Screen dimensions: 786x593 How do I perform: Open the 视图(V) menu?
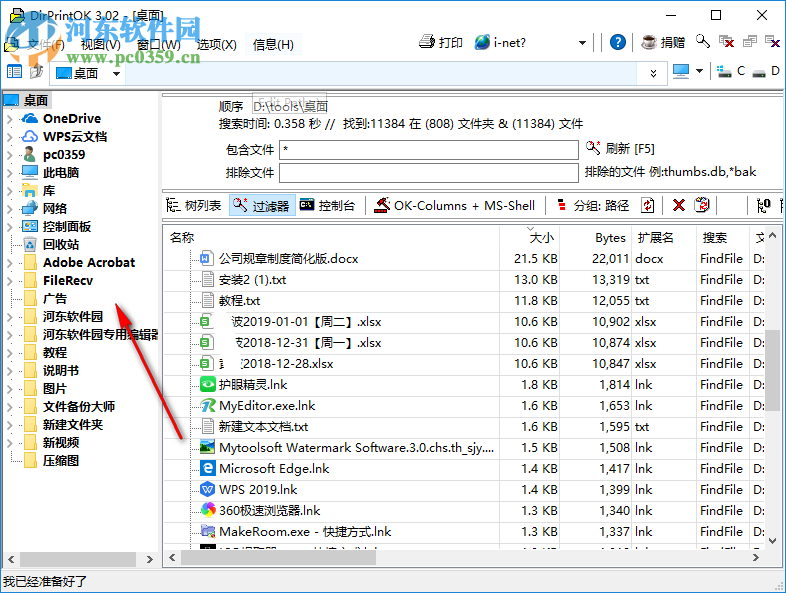(101, 45)
